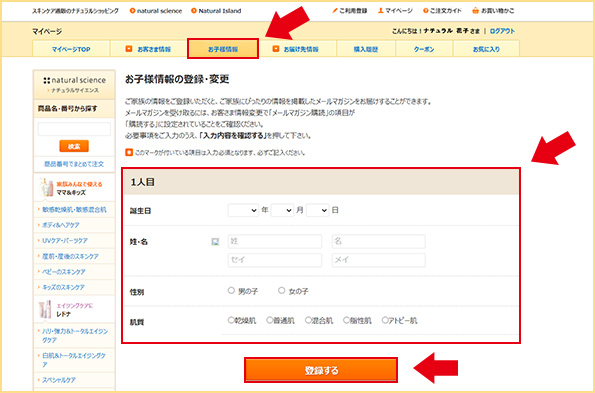Click the icon beside 姓・名 label
This screenshot has width=595, height=393.
click(215, 241)
